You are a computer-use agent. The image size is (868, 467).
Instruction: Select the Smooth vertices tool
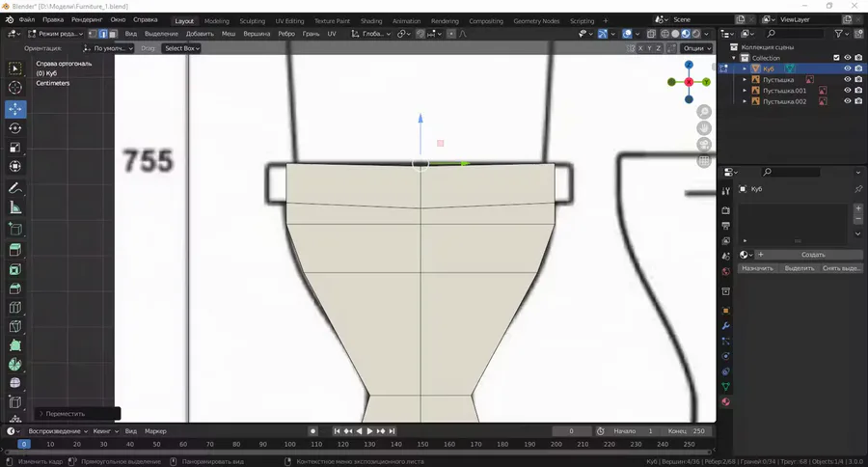[14, 383]
